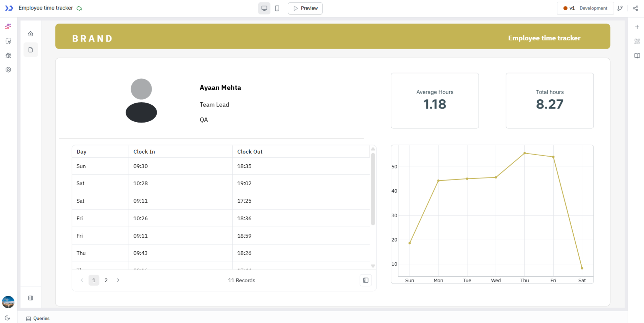
Task: Open the GitSync icon next to Development
Action: [621, 8]
